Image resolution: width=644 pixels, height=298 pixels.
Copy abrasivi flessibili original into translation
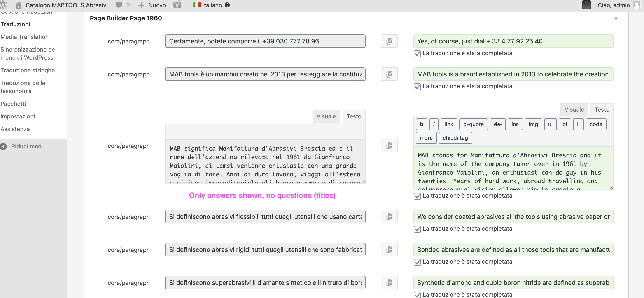[389, 217]
